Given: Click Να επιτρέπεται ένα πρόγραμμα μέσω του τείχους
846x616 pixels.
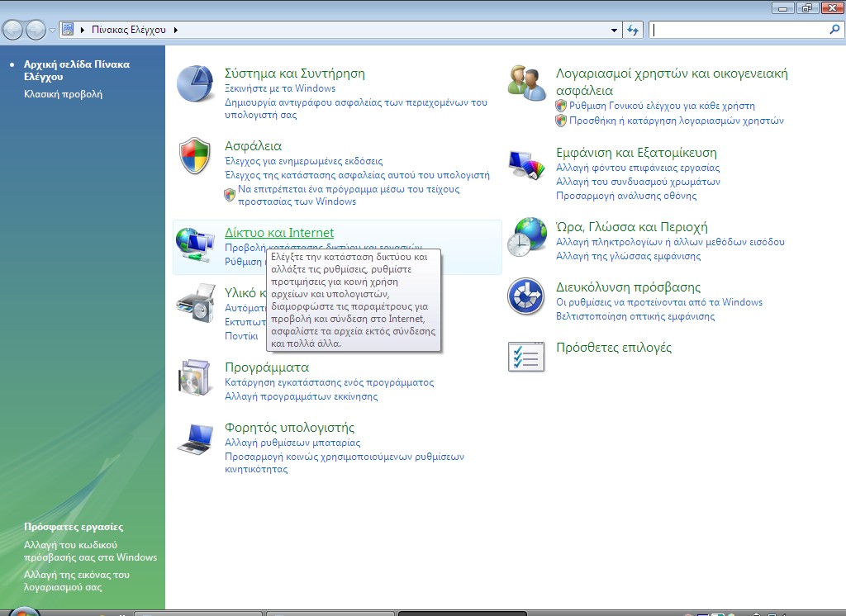Looking at the screenshot, I should [349, 195].
